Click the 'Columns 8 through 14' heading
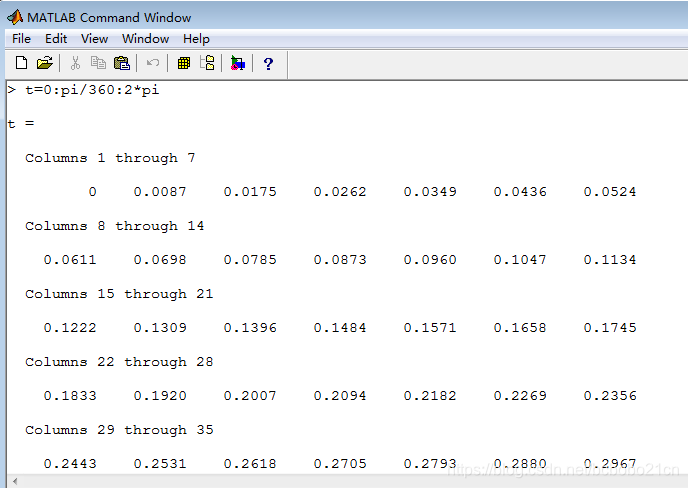Viewport: 688px width, 488px height. point(115,226)
